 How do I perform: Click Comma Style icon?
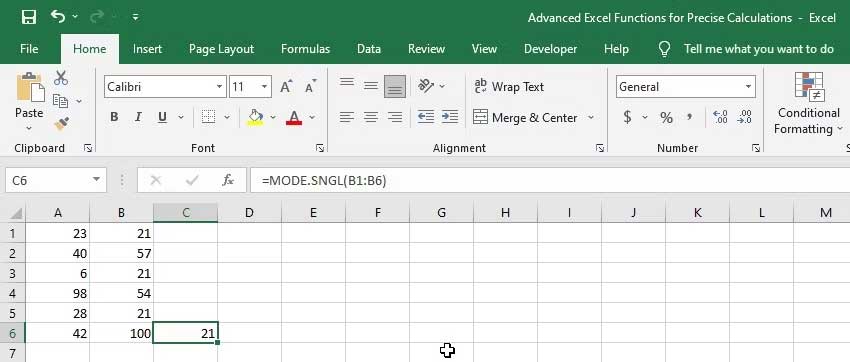690,116
